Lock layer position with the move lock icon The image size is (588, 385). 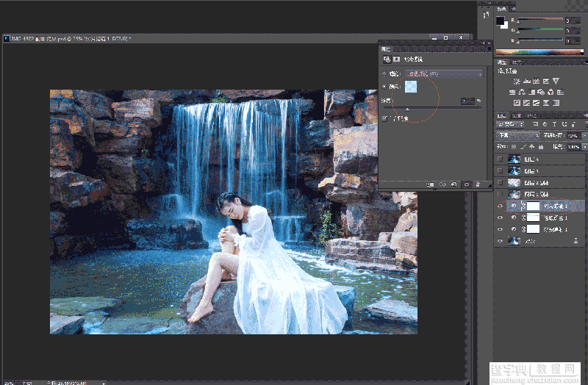click(531, 147)
